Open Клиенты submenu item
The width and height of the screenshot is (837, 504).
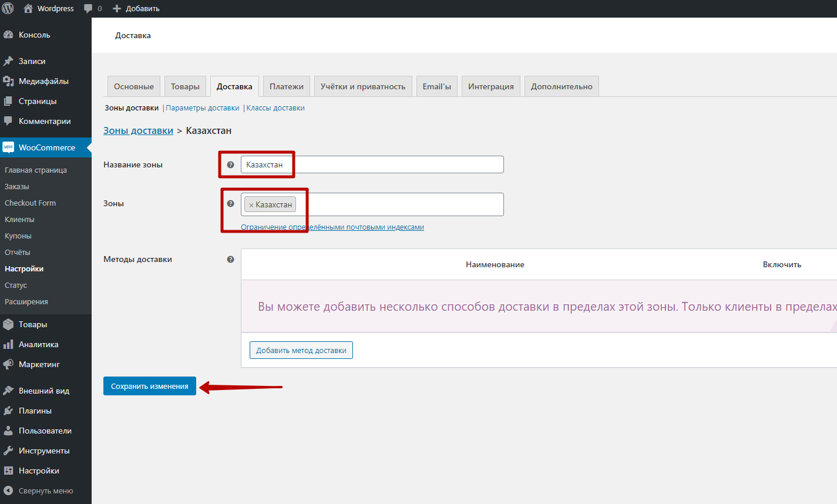tap(19, 219)
